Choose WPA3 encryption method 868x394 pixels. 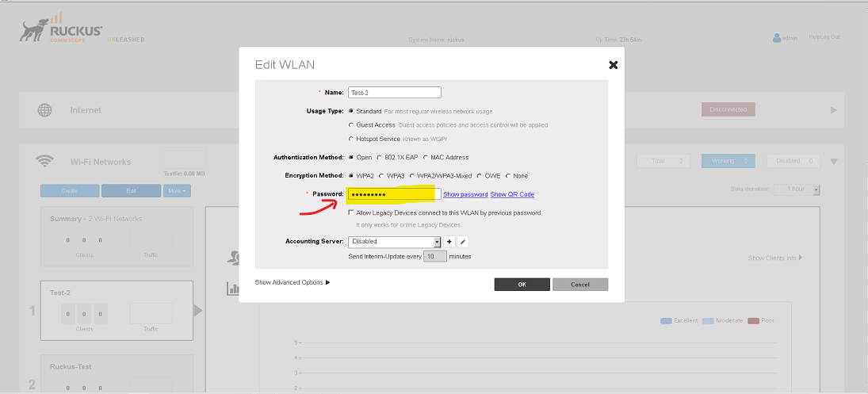click(381, 176)
